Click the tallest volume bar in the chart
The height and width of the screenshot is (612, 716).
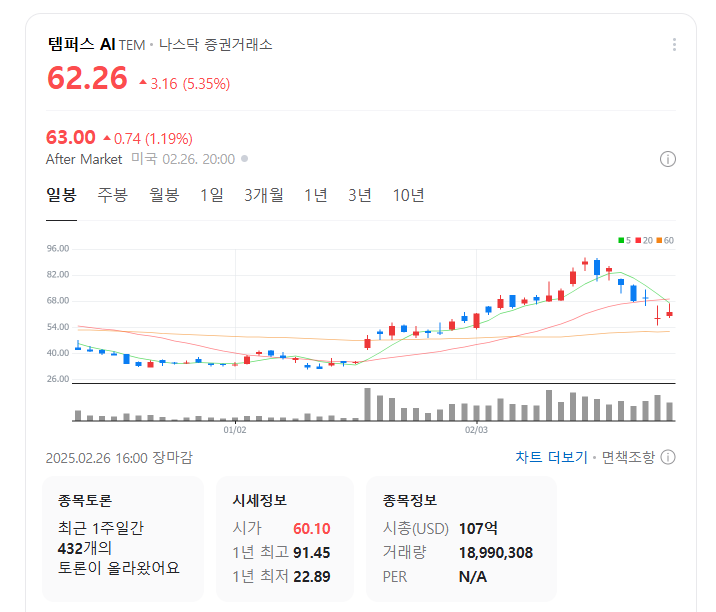click(x=367, y=404)
